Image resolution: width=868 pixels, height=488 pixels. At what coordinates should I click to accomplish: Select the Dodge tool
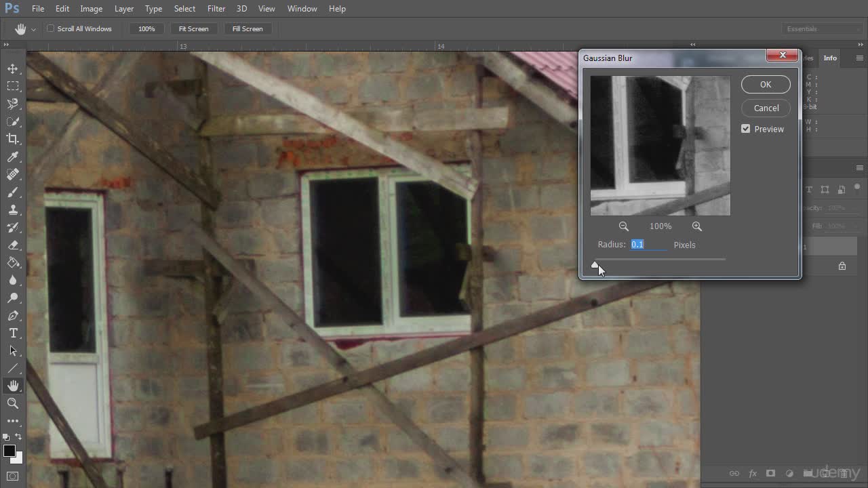[13, 298]
